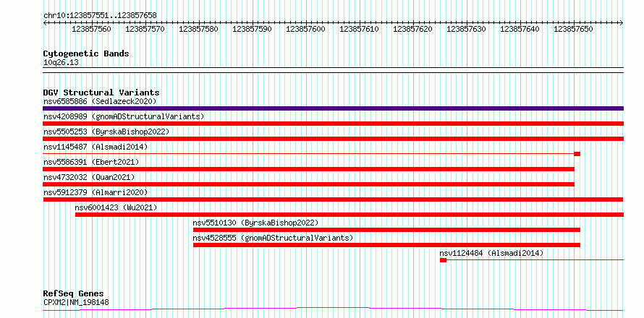The image size is (644, 318).
Task: Click ruler position 123857560
Action: 91,29
